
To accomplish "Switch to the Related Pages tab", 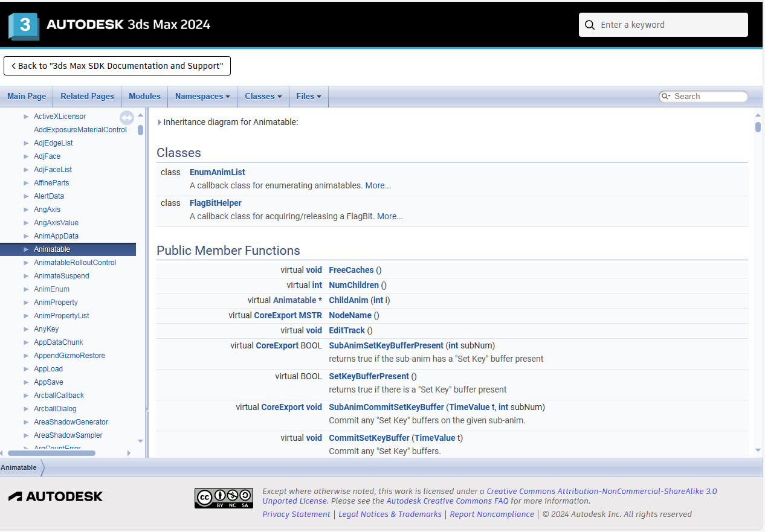I will coord(87,96).
